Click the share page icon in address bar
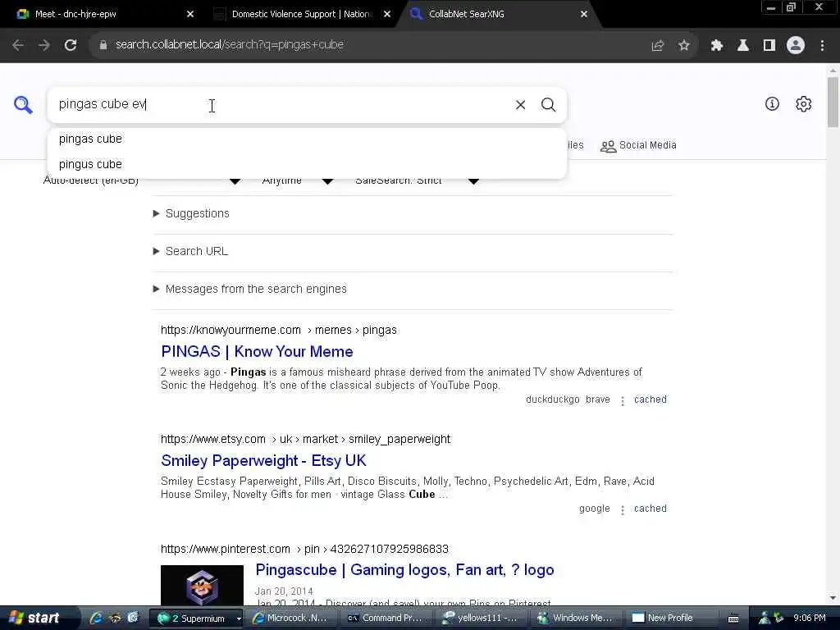 point(657,46)
